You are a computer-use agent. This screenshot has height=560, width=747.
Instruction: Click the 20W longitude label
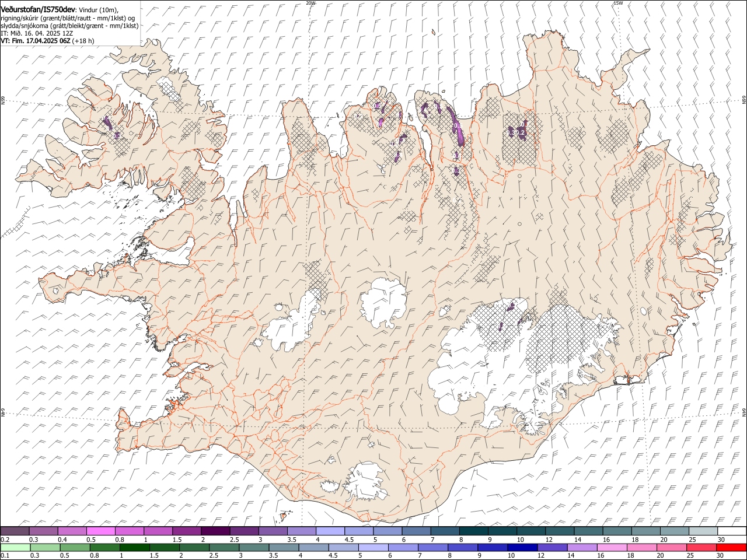pos(310,3)
